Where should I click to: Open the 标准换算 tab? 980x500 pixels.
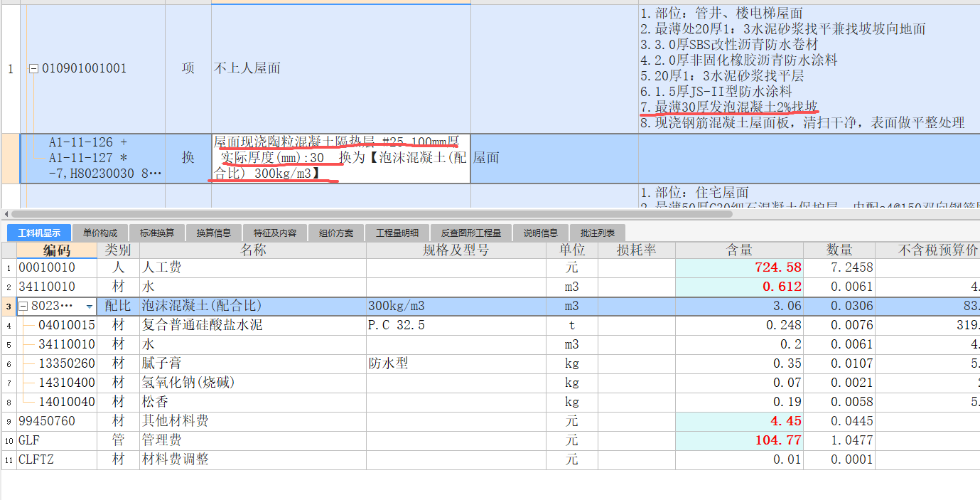tap(157, 233)
